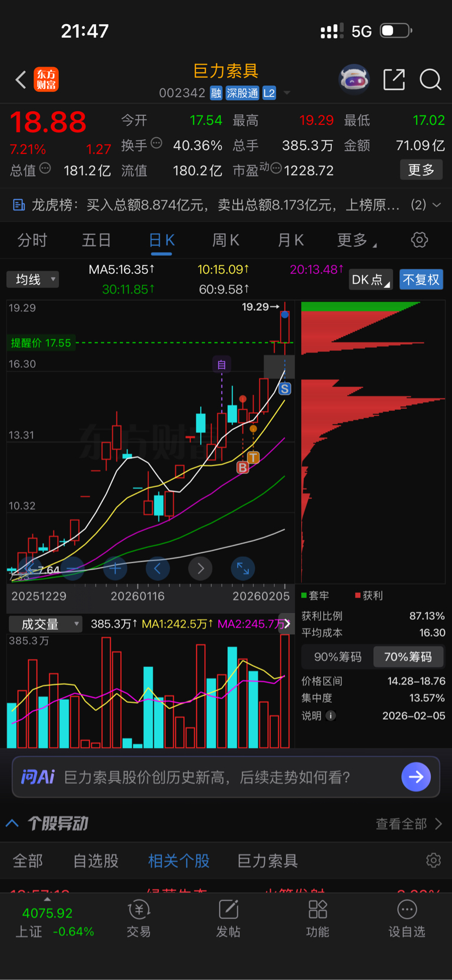
Task: Open the 均线 indicator dropdown
Action: [x=33, y=279]
